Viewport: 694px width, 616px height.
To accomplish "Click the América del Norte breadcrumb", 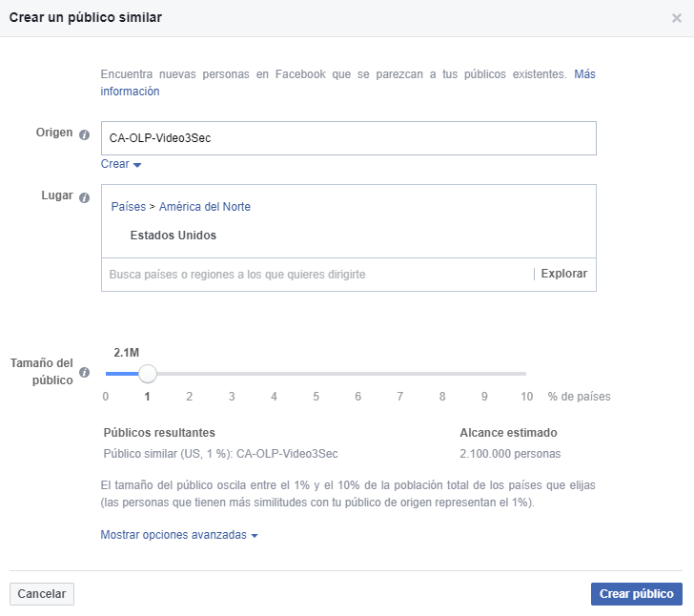I will pyautogui.click(x=204, y=207).
